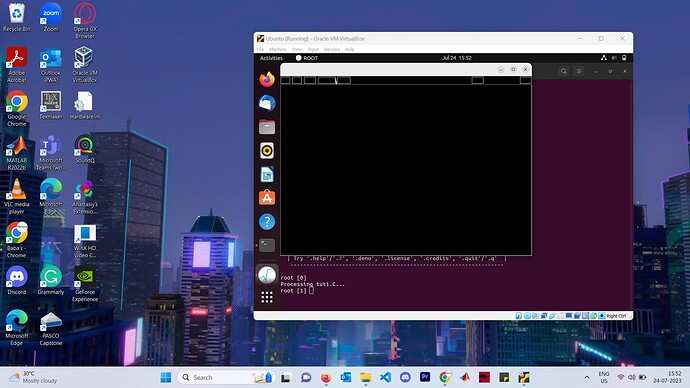
Task: Select the GeForce Experience desktop shortcut
Action: point(85,284)
